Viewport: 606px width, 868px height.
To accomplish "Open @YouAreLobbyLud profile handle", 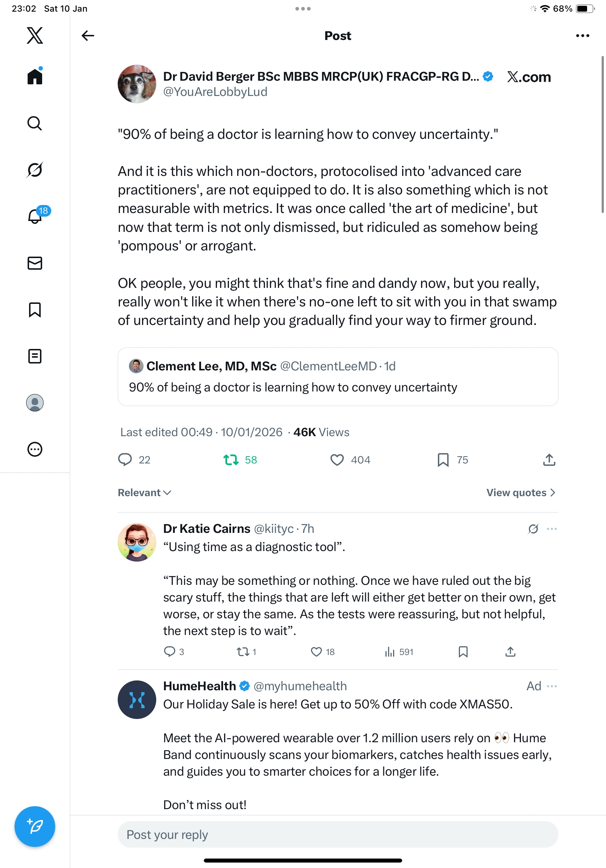I will 215,92.
